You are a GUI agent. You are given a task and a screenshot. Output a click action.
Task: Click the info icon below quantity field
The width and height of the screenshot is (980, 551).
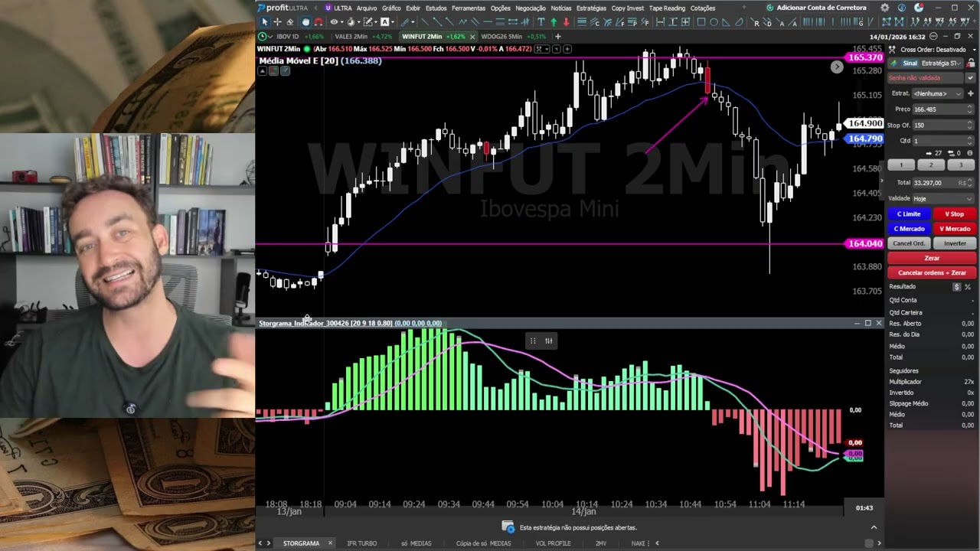pyautogui.click(x=969, y=153)
